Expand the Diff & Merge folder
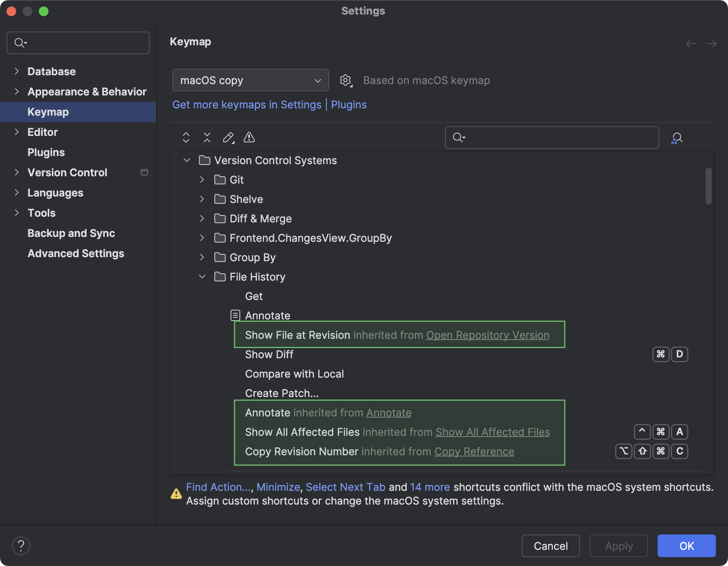Viewport: 728px width, 566px height. click(x=201, y=218)
